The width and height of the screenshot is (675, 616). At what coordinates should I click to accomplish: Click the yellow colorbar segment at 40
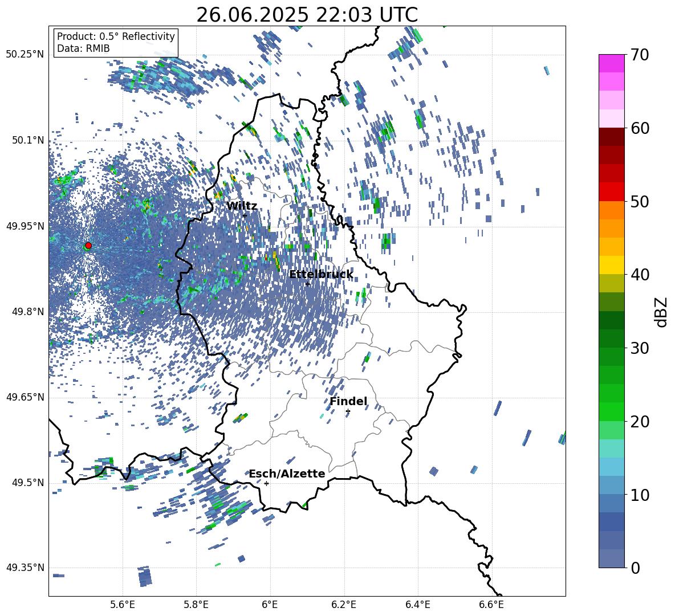tap(611, 265)
